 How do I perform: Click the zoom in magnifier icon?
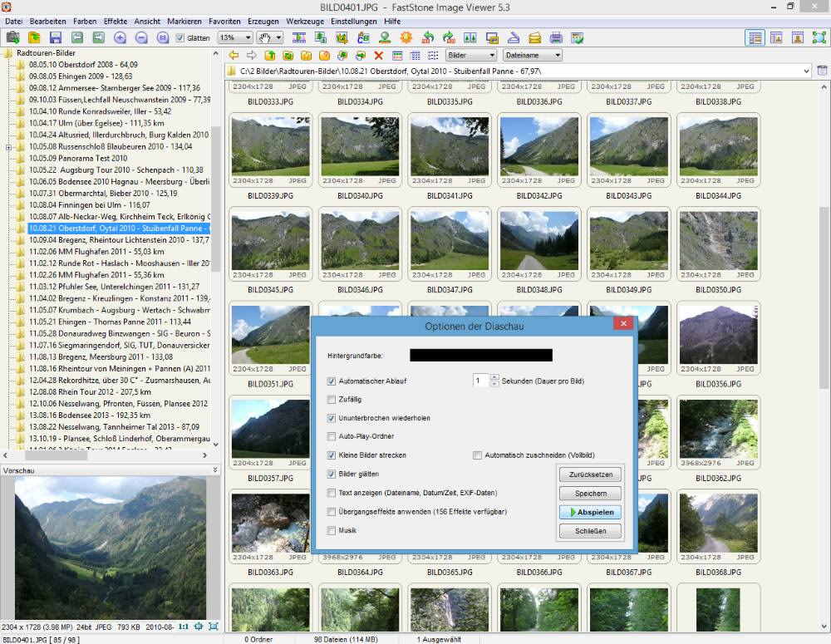(120, 37)
